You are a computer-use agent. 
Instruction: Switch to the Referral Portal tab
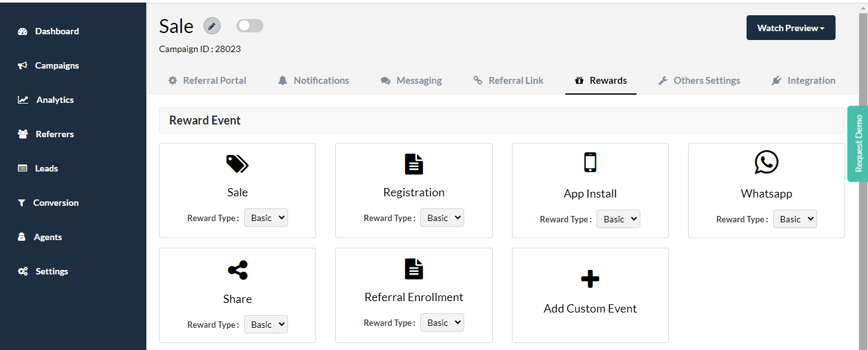click(x=207, y=81)
